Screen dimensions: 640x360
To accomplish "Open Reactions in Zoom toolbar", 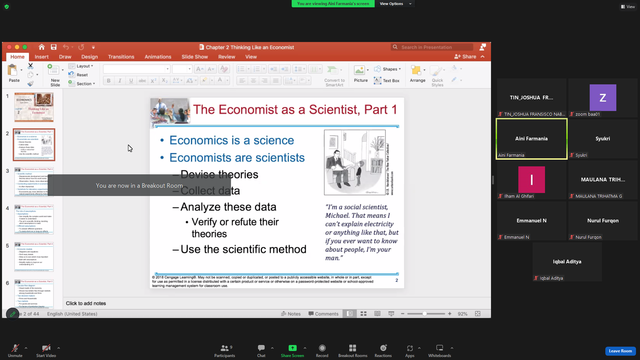I will [x=383, y=351].
